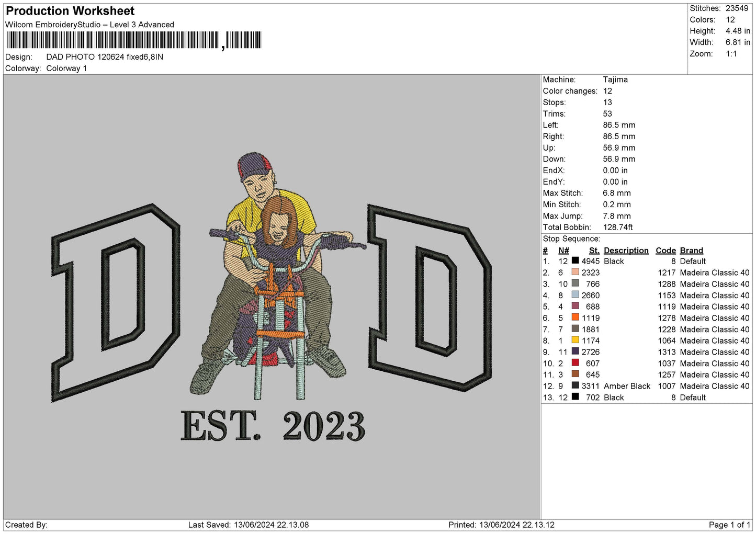Click the stitch count 3311 in stop 12
This screenshot has width=756, height=534.
click(591, 386)
